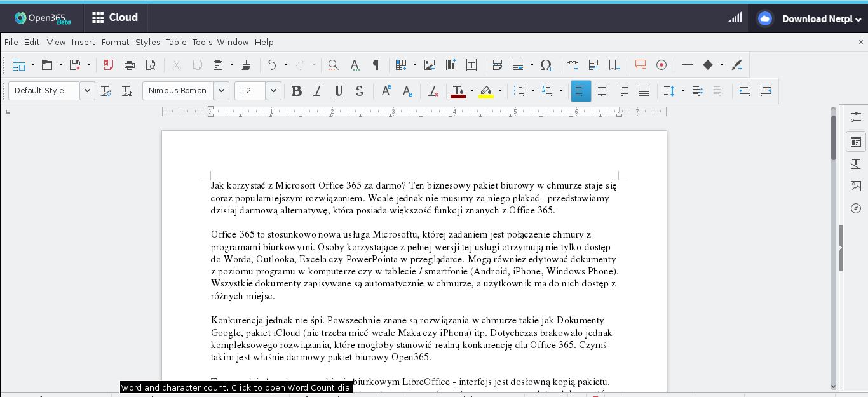
Task: Justify the paragraph text
Action: point(644,91)
